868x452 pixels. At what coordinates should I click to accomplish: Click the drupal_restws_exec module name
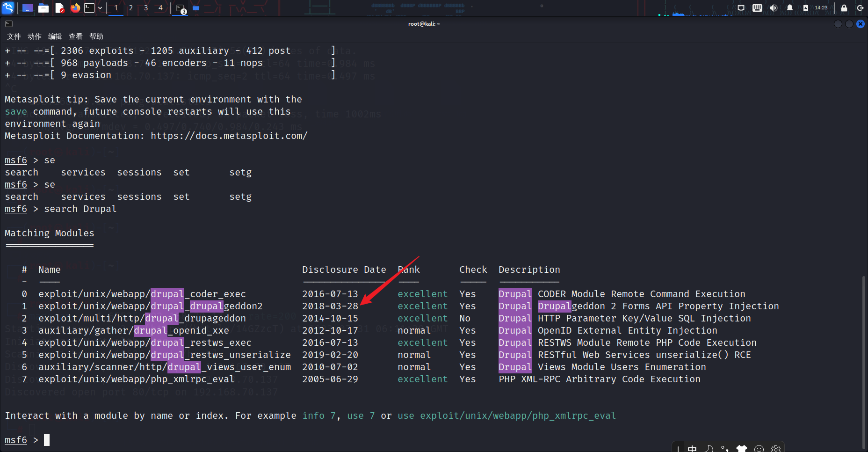click(145, 343)
